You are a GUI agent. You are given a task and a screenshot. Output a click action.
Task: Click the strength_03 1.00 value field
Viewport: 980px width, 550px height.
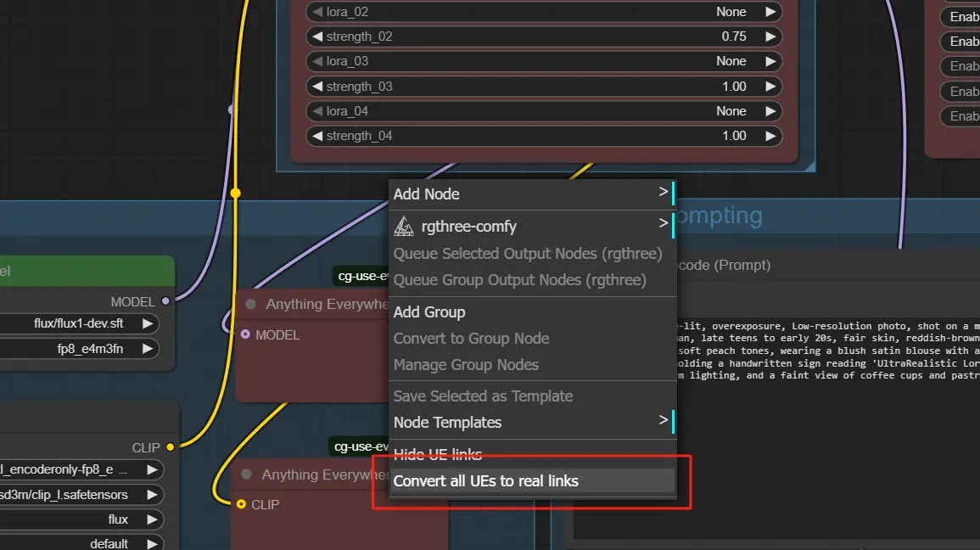point(544,87)
